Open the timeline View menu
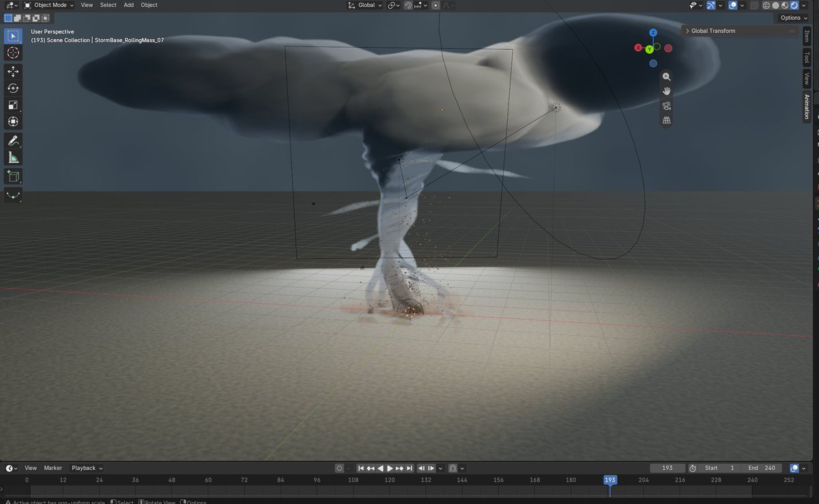 tap(31, 468)
